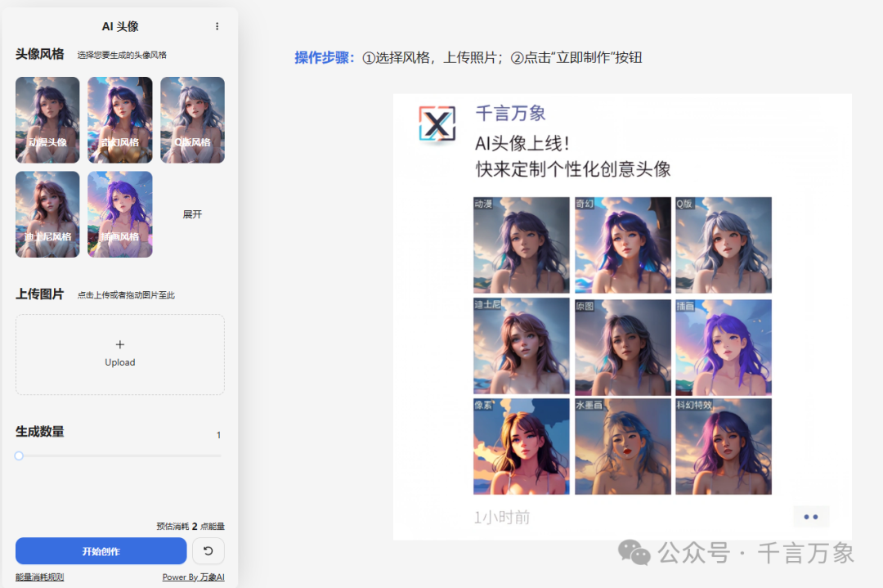Open the 能量消耗规则 link
The height and width of the screenshot is (588, 883).
[x=39, y=577]
